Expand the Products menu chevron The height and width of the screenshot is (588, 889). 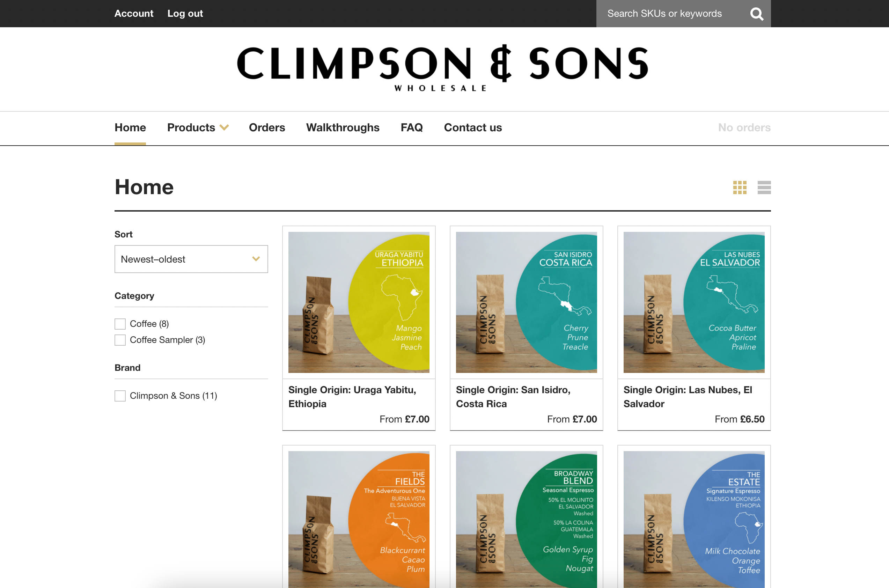tap(224, 127)
